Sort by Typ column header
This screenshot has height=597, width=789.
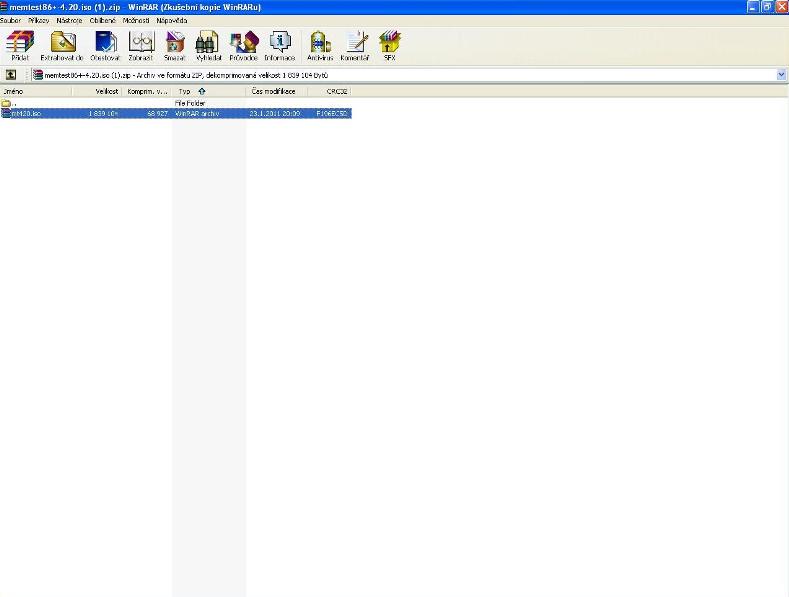(184, 91)
